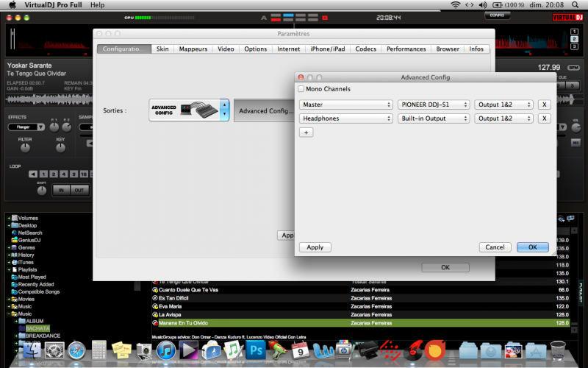Open the PIONEER DDJ-S1 device dropdown
Screen dimensions: 588x368
pos(434,105)
